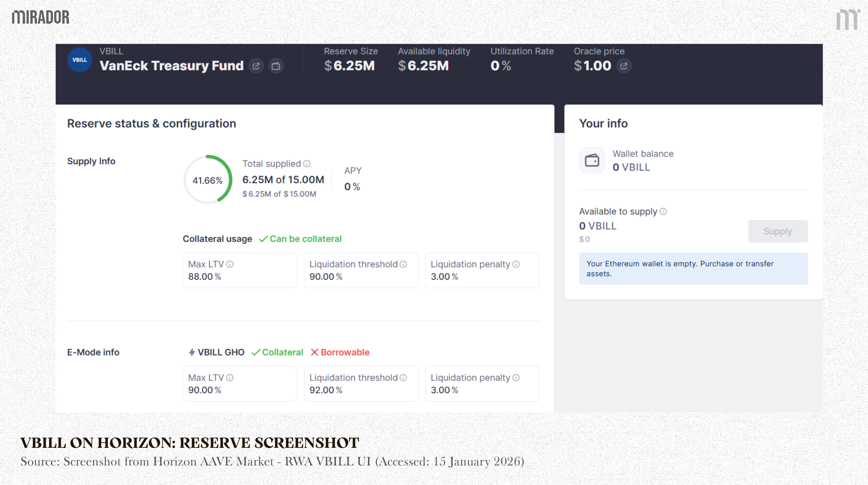Click info icon on E-Mode Liquidation penalty
The width and height of the screenshot is (868, 485).
pyautogui.click(x=516, y=378)
